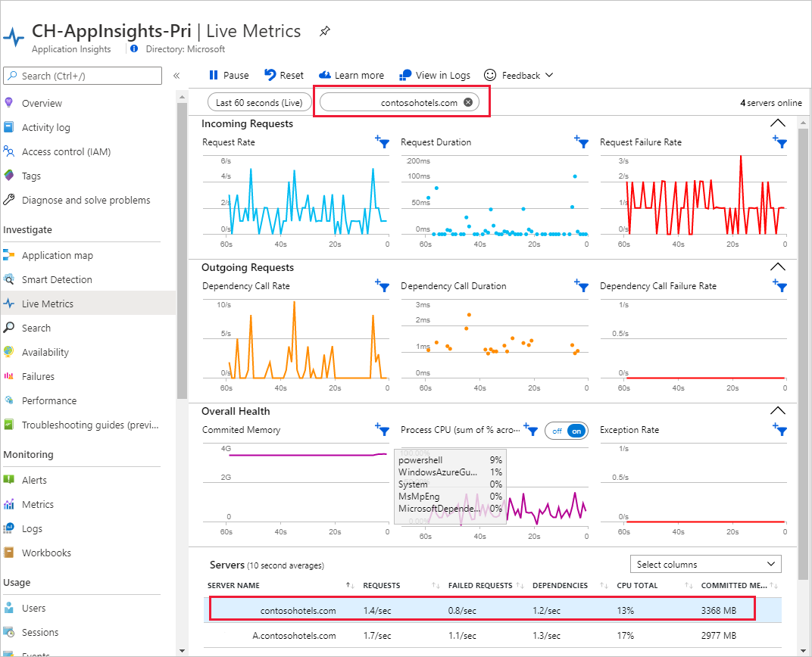Toggle Process CPU breakdown on/off switch
Image resolution: width=812 pixels, height=657 pixels.
(x=567, y=430)
